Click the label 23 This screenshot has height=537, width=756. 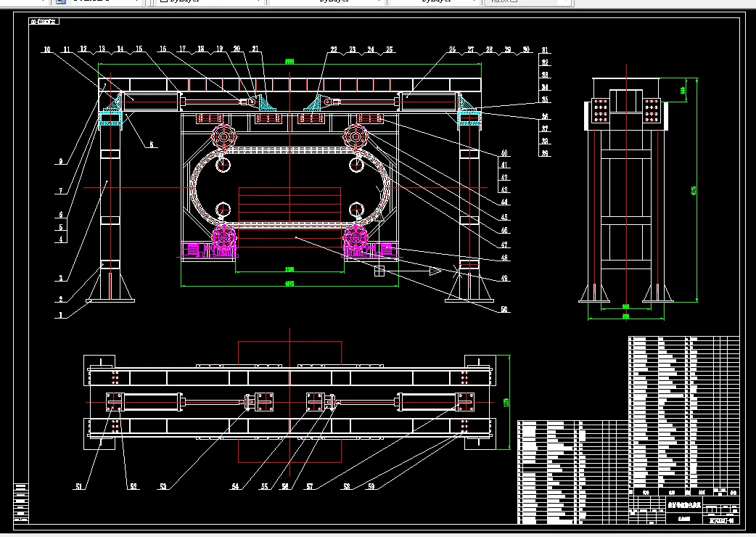(353, 49)
